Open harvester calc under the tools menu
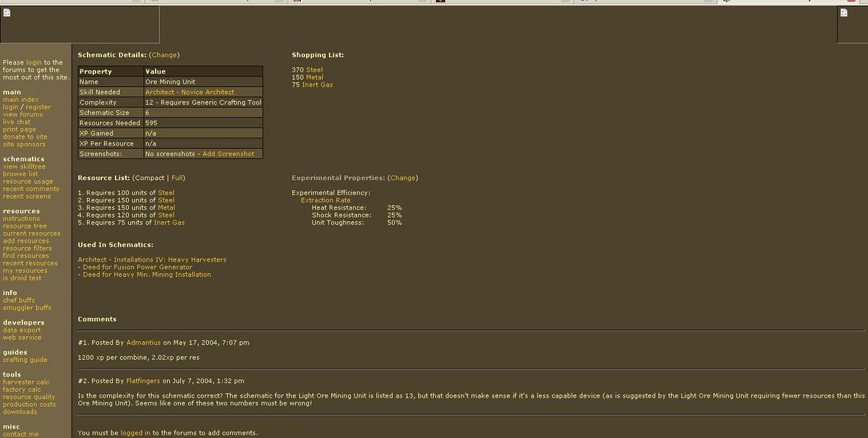868x438 pixels. (x=26, y=382)
